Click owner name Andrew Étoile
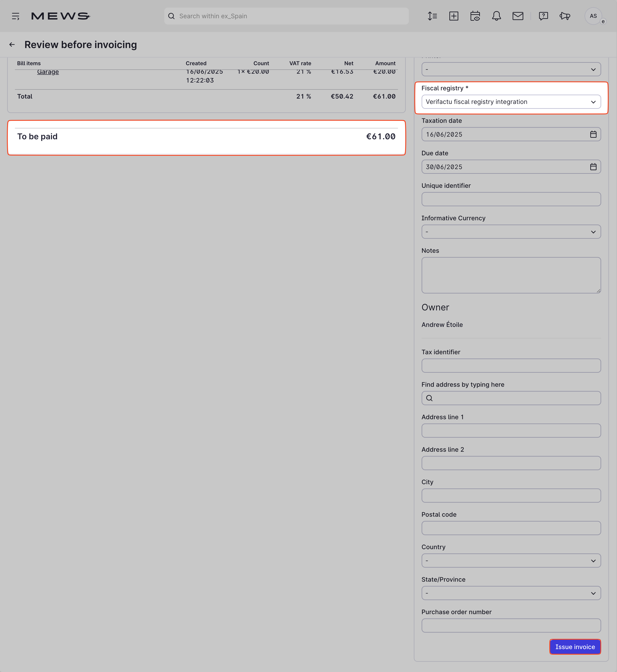This screenshot has height=672, width=617. pyautogui.click(x=442, y=324)
